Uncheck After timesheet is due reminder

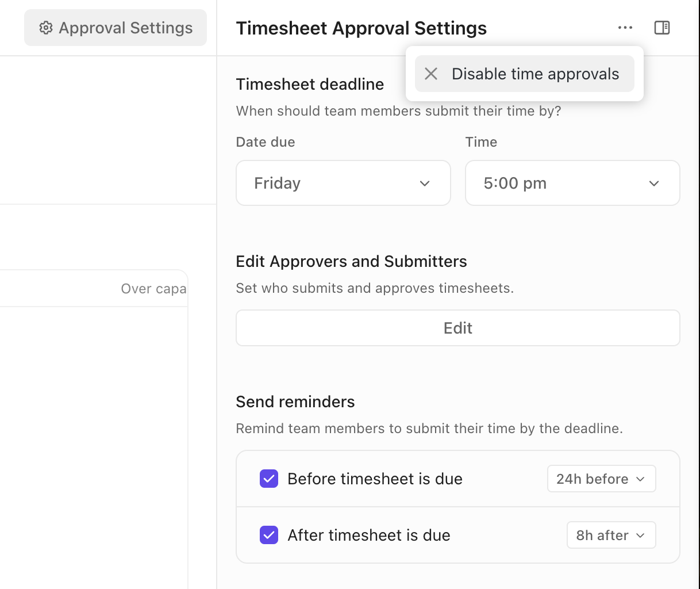click(269, 535)
